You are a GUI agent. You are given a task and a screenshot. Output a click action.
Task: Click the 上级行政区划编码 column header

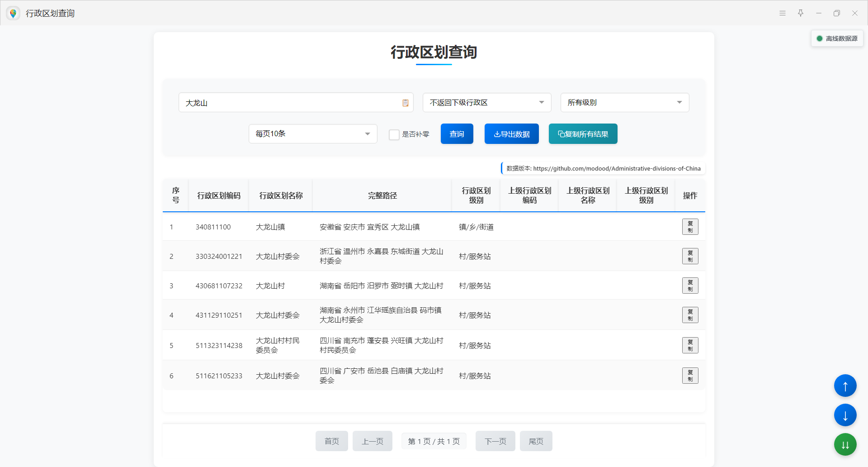coord(530,195)
